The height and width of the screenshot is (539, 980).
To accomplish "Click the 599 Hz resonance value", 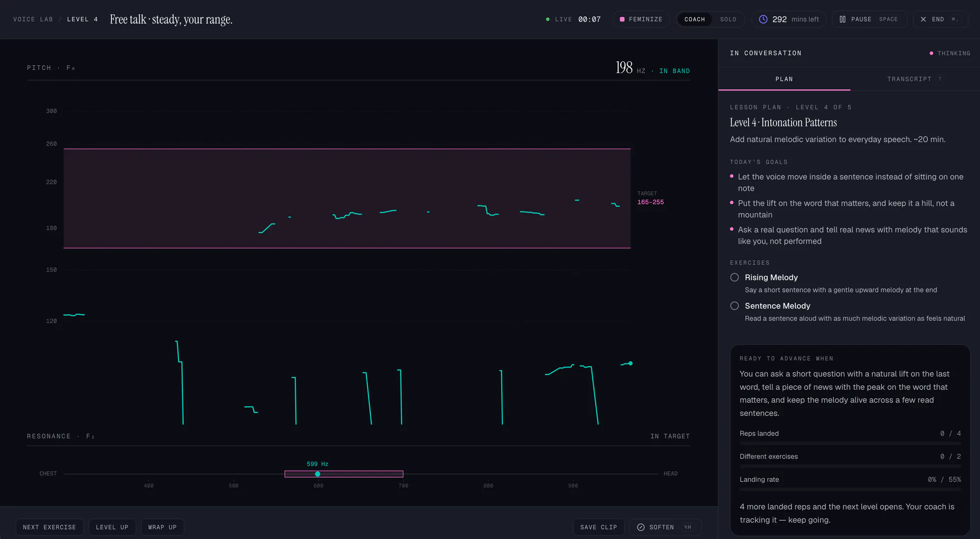I will click(318, 464).
